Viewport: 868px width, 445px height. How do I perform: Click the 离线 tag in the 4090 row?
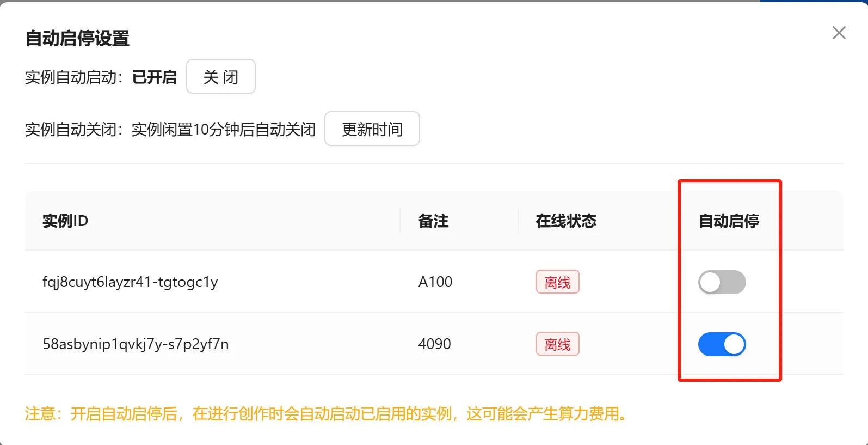557,344
